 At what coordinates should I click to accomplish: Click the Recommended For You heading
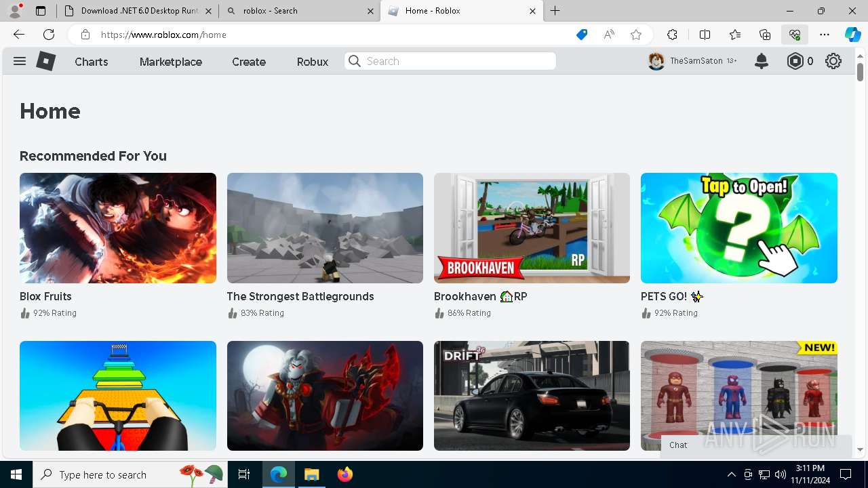(x=93, y=156)
